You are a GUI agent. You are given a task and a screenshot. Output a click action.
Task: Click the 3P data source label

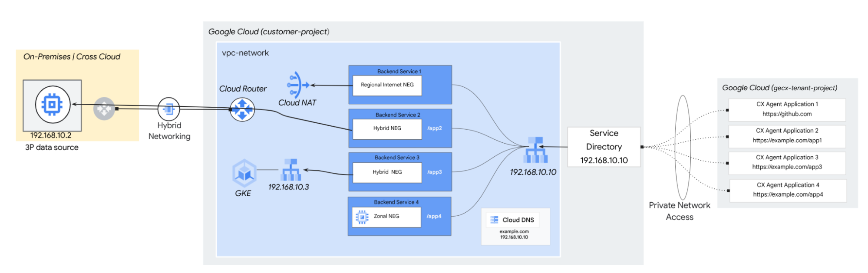tap(52, 148)
